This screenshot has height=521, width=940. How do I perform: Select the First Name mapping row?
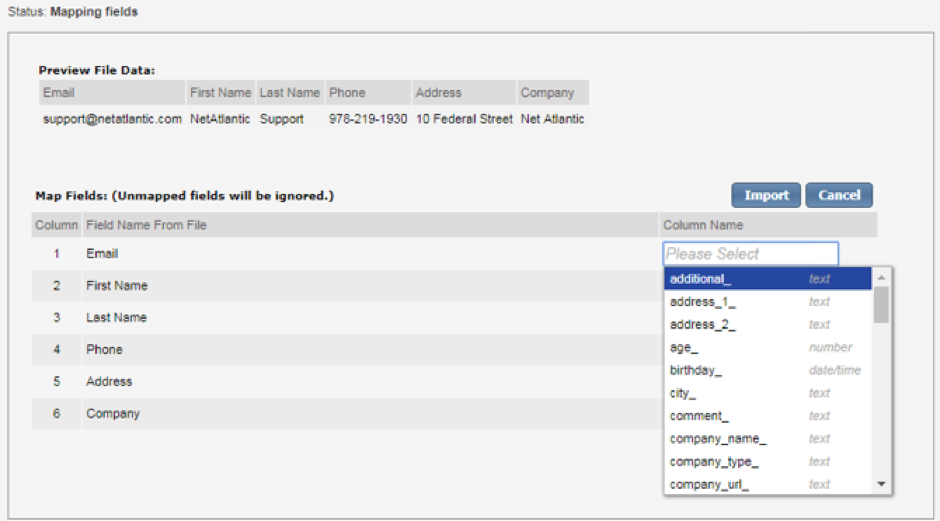(x=117, y=286)
